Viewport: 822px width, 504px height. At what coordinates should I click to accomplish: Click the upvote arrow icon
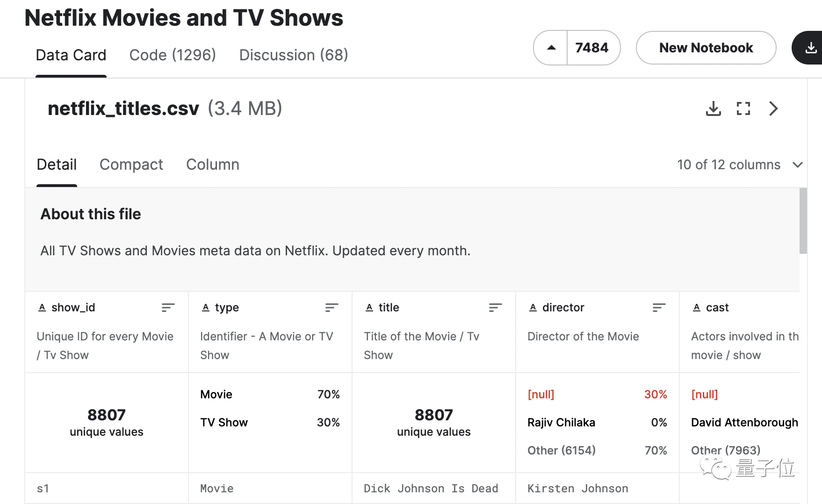pos(551,48)
